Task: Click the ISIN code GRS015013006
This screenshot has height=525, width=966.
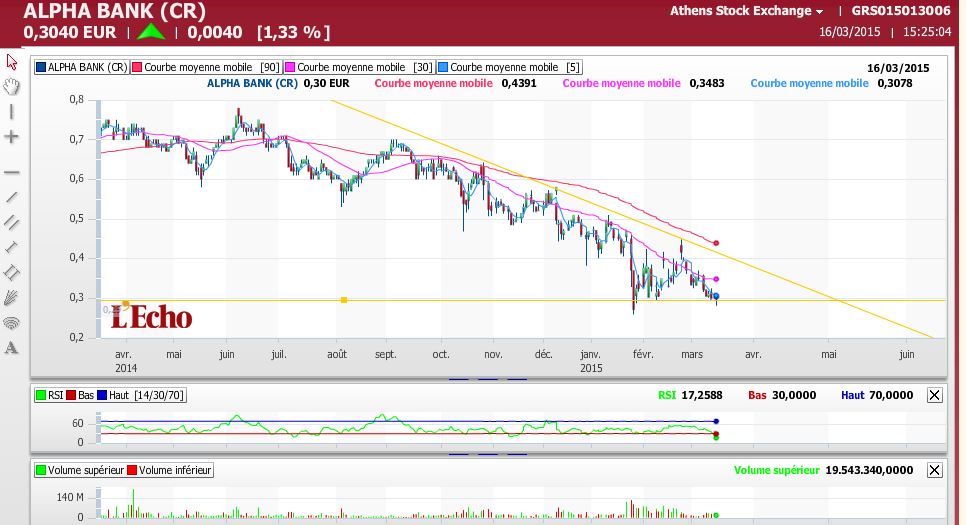Action: pyautogui.click(x=901, y=10)
